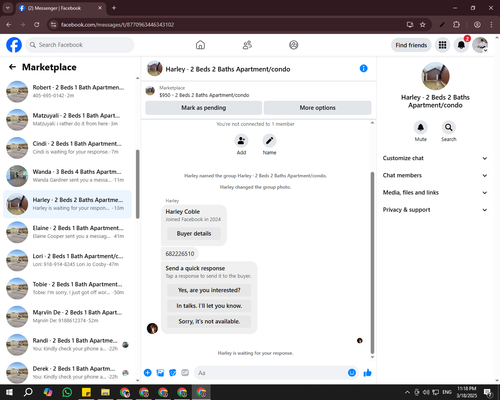Open Marvin De conversation in list
This screenshot has width=500, height=400.
pyautogui.click(x=67, y=316)
